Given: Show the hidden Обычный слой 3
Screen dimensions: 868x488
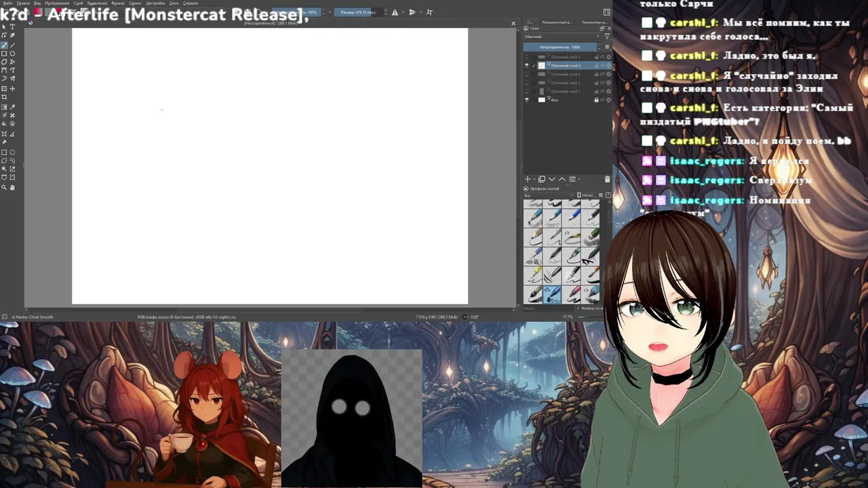Looking at the screenshot, I should [x=527, y=57].
